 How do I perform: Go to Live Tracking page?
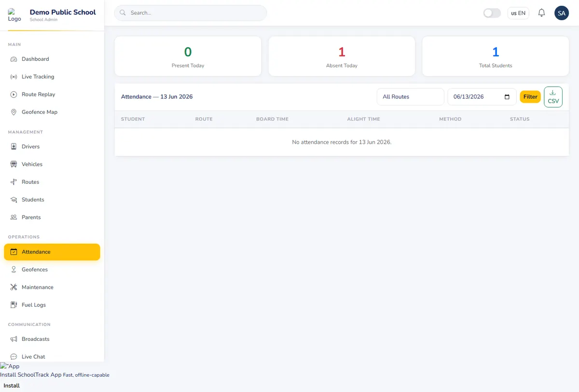[x=52, y=77]
